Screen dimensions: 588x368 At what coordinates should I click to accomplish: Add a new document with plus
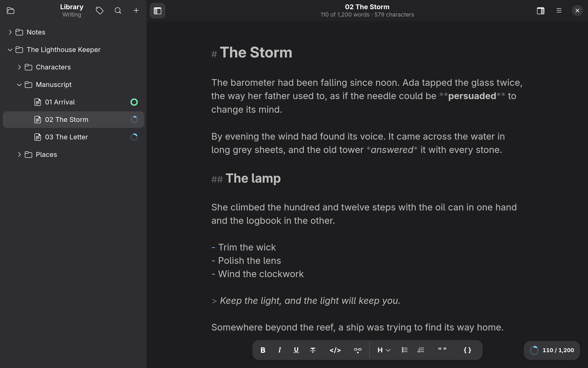pyautogui.click(x=136, y=11)
